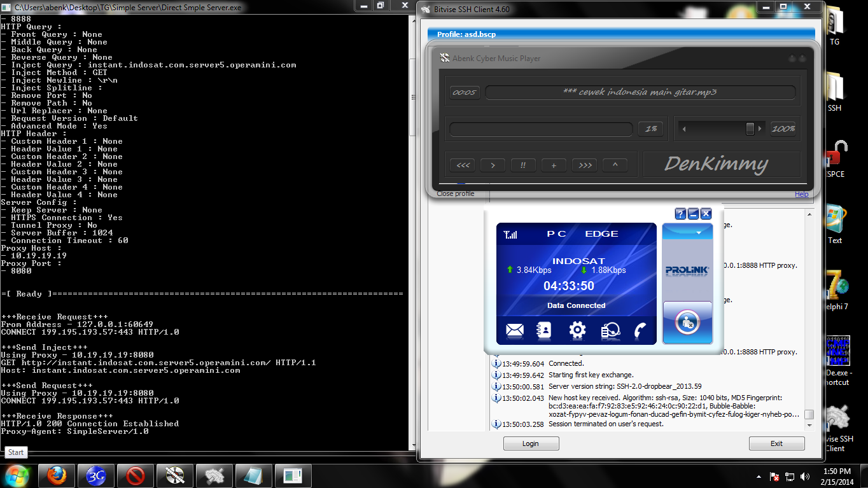Click the help question mark on Prolink dialer
The image size is (868, 488).
pyautogui.click(x=680, y=214)
